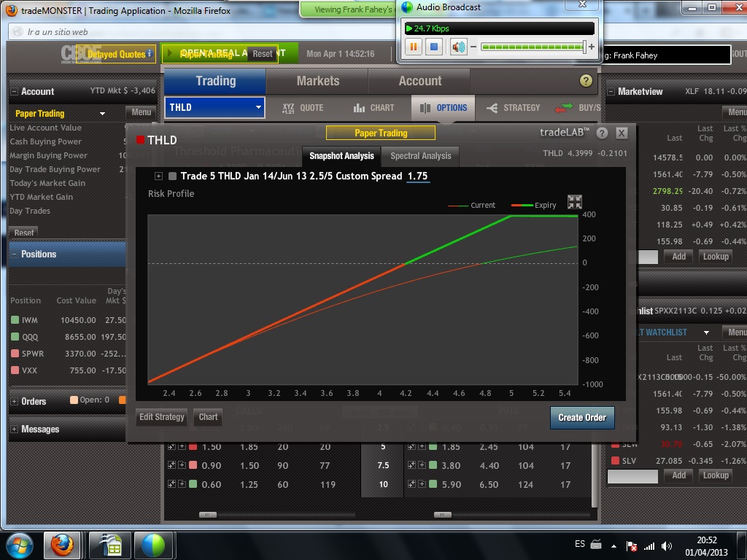Open the OPTIONS view
Viewport: 747px width, 560px height.
[x=444, y=108]
